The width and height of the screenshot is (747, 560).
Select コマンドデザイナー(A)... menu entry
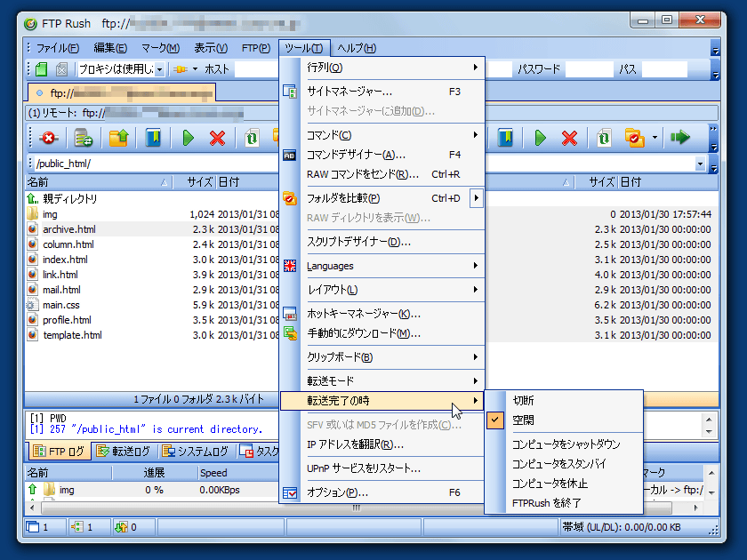pyautogui.click(x=382, y=155)
